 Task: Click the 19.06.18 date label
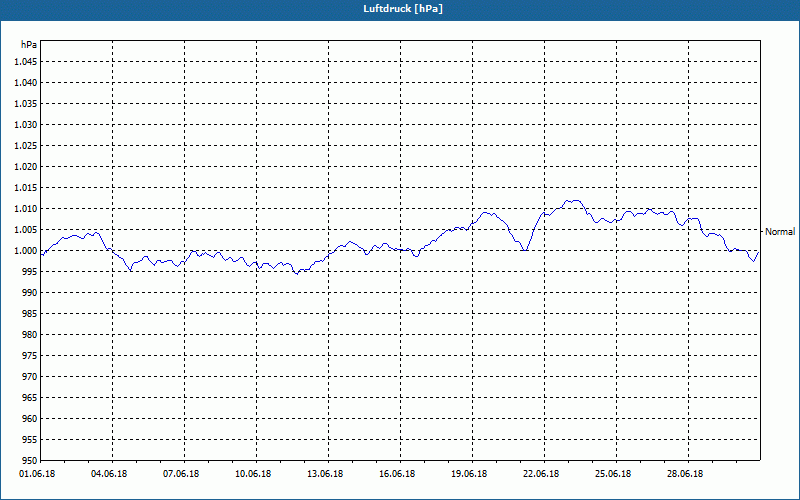(469, 474)
